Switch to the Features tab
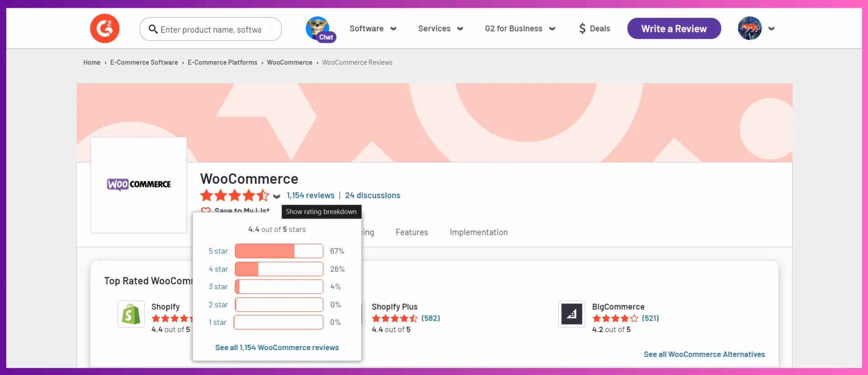868x375 pixels. click(x=412, y=232)
